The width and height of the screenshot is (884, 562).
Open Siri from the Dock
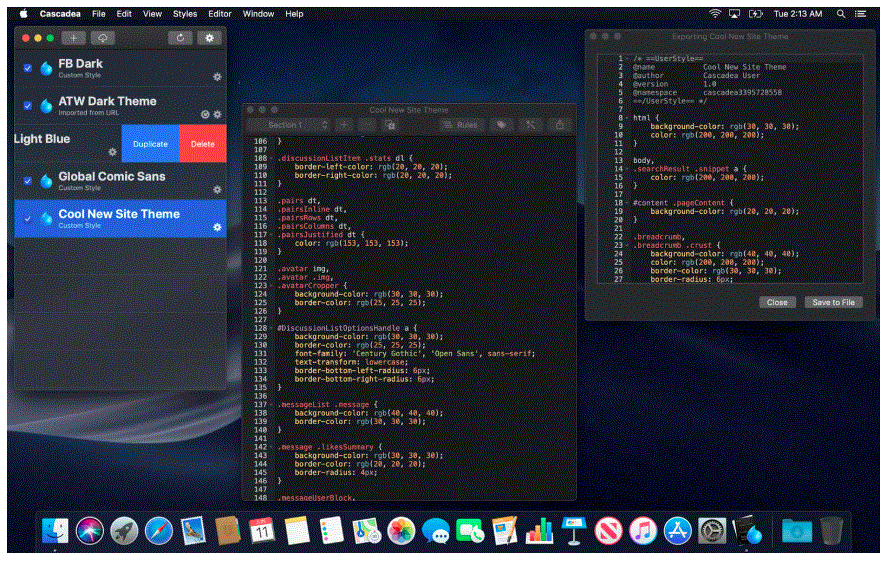[90, 531]
